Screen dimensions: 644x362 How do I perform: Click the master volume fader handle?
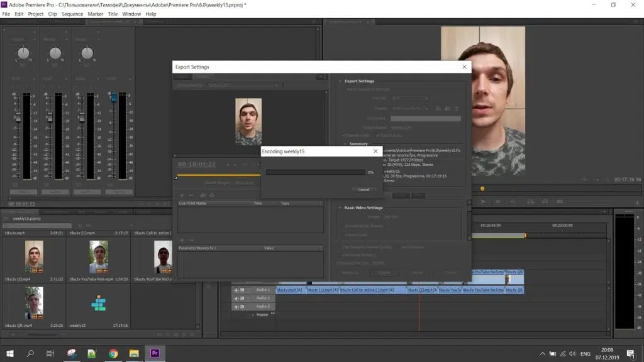[x=113, y=97]
